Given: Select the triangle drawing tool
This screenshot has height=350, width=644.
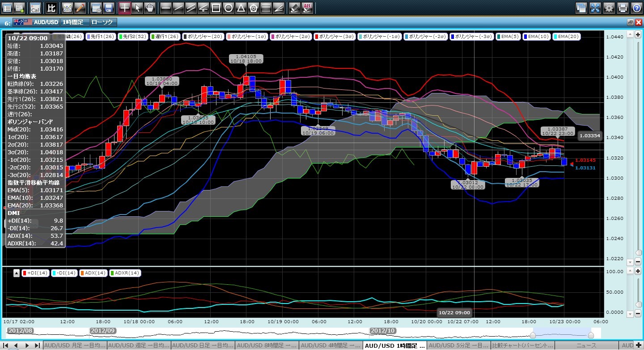Looking at the screenshot, I should tap(241, 8).
